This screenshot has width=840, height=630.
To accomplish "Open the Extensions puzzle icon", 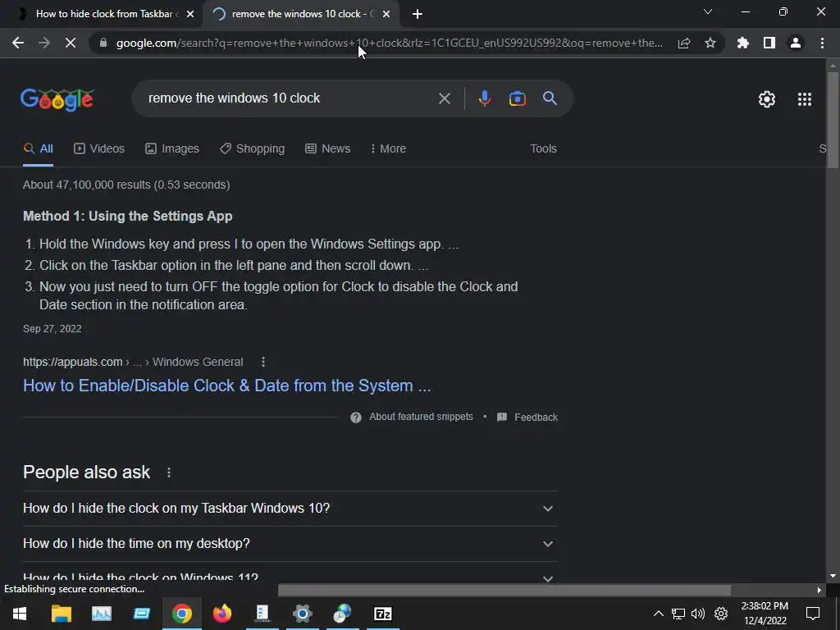I will pos(743,43).
